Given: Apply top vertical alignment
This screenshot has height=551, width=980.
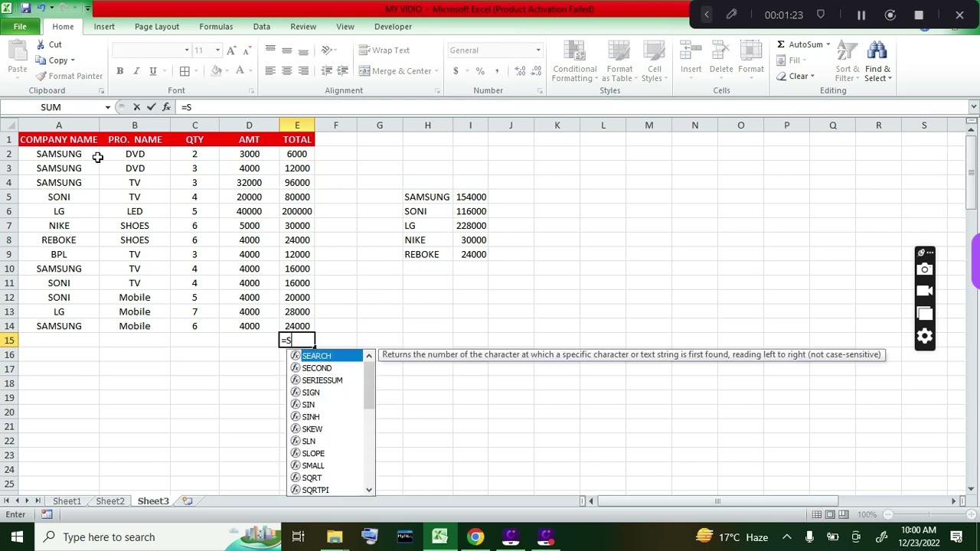Looking at the screenshot, I should click(269, 50).
